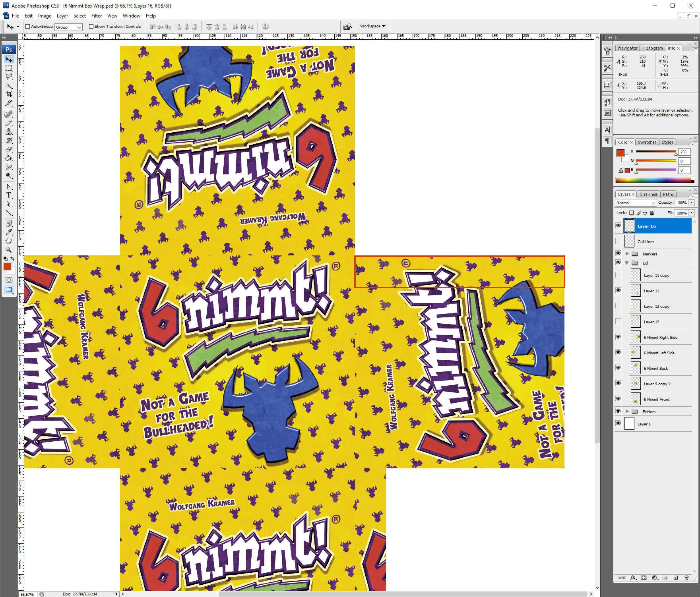This screenshot has width=700, height=597.
Task: Open the Workspace selector
Action: coord(374,26)
